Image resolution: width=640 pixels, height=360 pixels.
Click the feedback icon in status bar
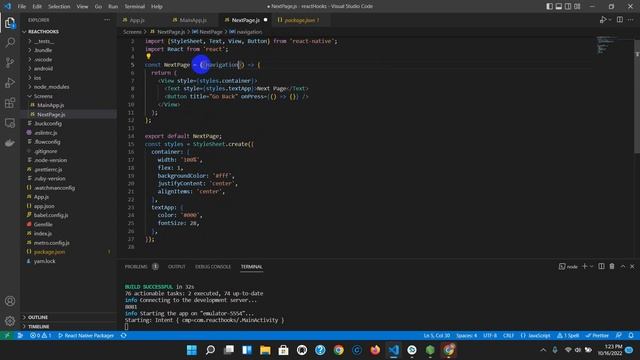point(619,335)
